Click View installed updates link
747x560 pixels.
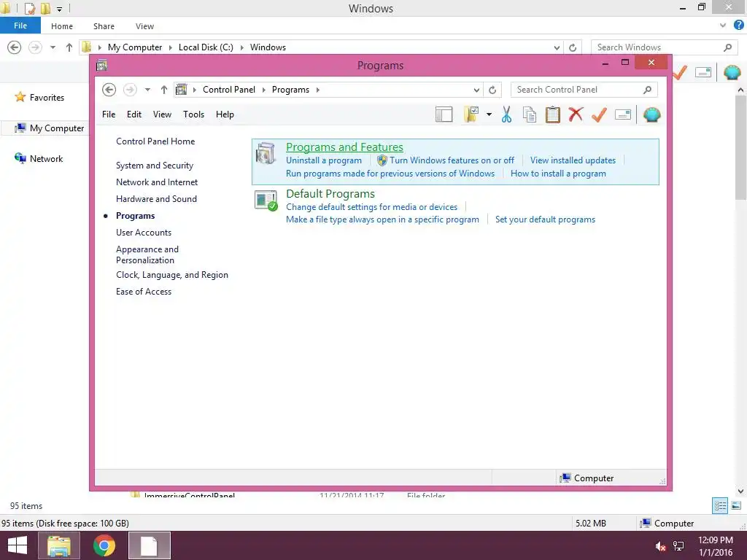pos(573,160)
